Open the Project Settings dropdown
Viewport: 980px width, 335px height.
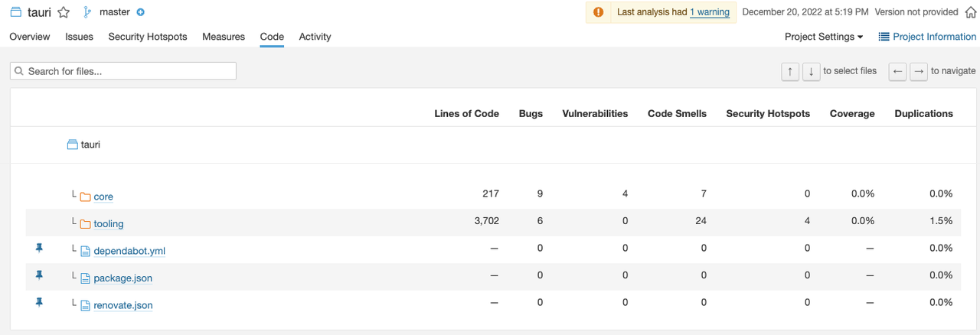point(823,37)
